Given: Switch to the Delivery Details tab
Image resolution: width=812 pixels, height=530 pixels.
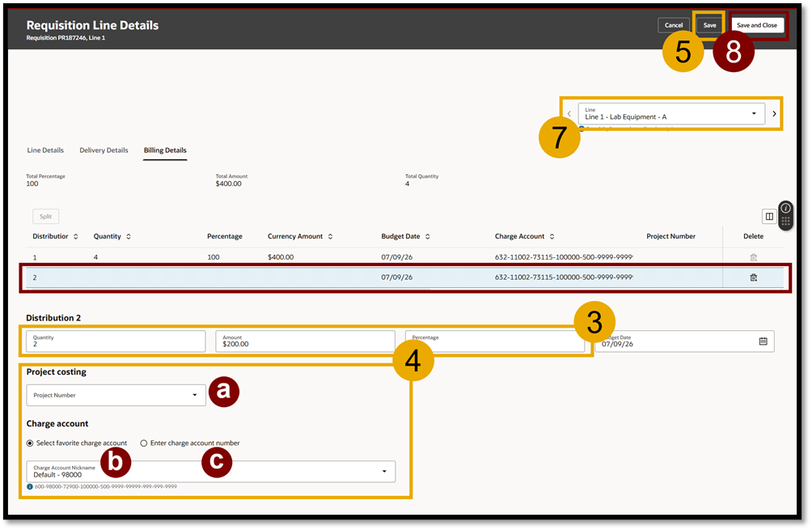Looking at the screenshot, I should 104,151.
